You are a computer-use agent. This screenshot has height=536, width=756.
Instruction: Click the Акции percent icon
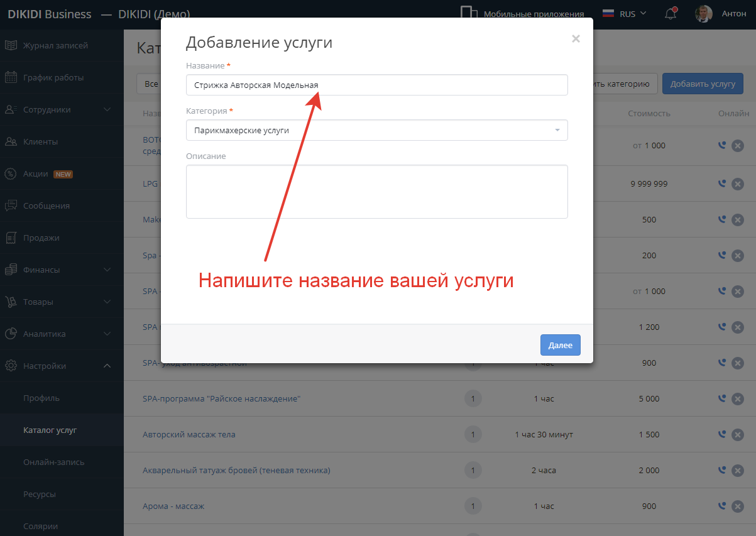tap(11, 173)
